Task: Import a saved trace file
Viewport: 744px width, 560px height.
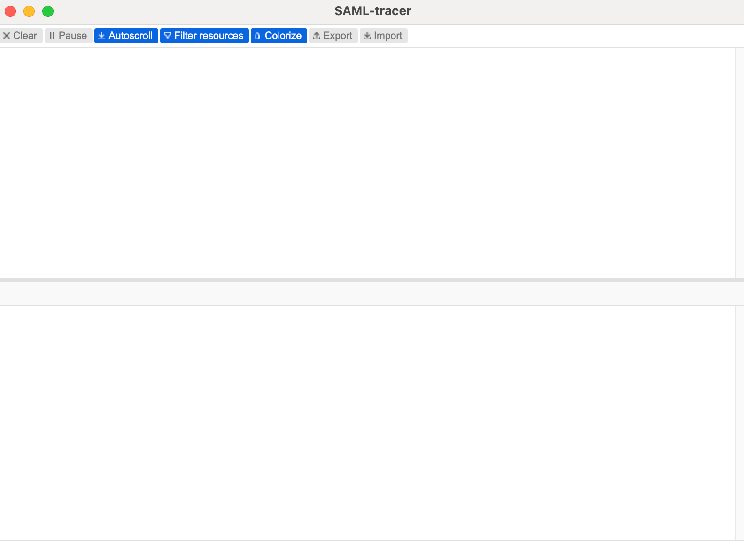Action: [384, 36]
